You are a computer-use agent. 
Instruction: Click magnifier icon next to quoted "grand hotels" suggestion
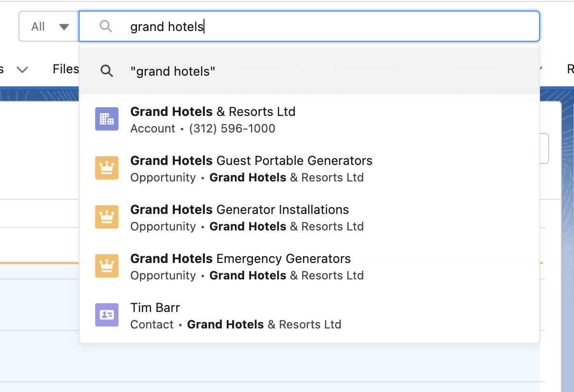[x=107, y=71]
